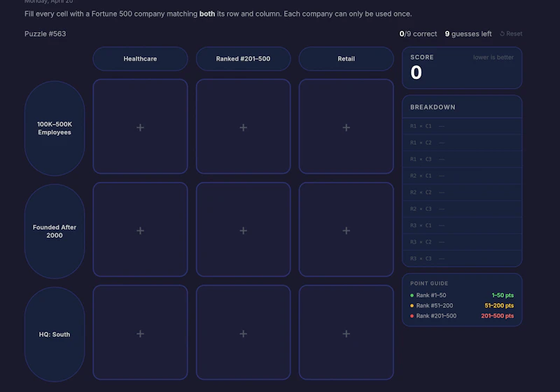Click the 0/9 correct counter

418,34
